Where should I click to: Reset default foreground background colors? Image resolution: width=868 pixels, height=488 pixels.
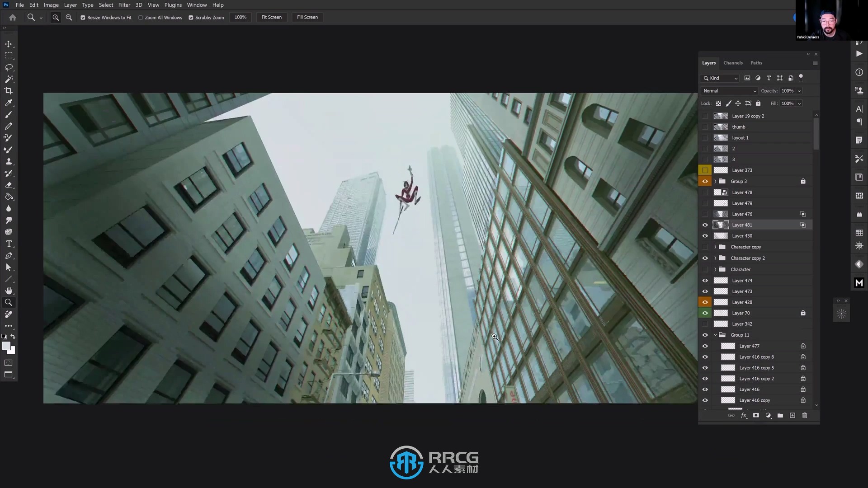(x=5, y=337)
